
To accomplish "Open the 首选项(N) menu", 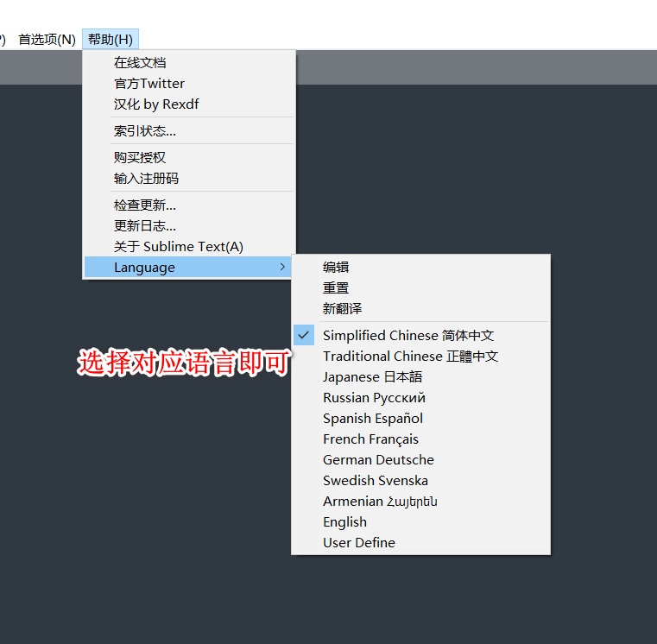I will point(47,40).
